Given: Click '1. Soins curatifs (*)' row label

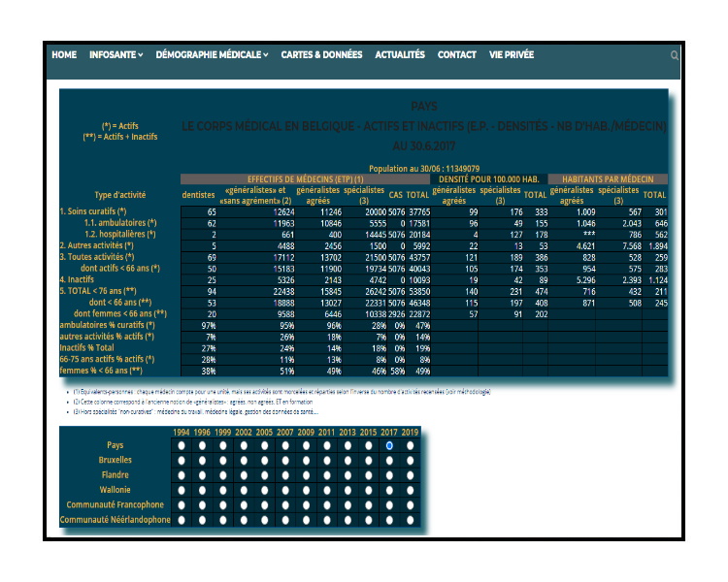Looking at the screenshot, I should coord(93,211).
